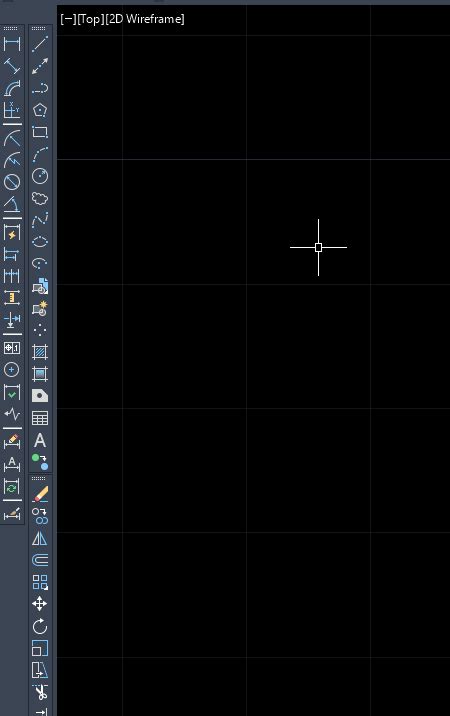Screen dimensions: 450x716
Task: Click the Add Selected tool
Action: tap(40, 462)
